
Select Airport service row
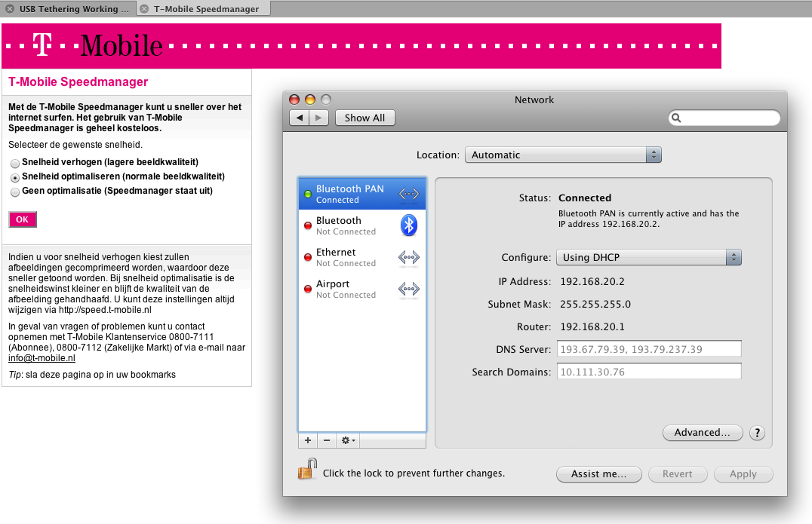[x=362, y=289]
